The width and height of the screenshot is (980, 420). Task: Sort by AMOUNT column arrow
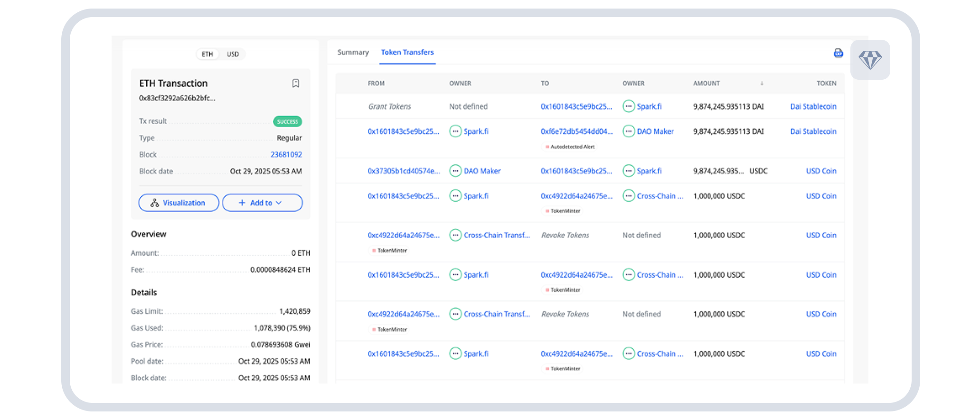click(x=762, y=84)
